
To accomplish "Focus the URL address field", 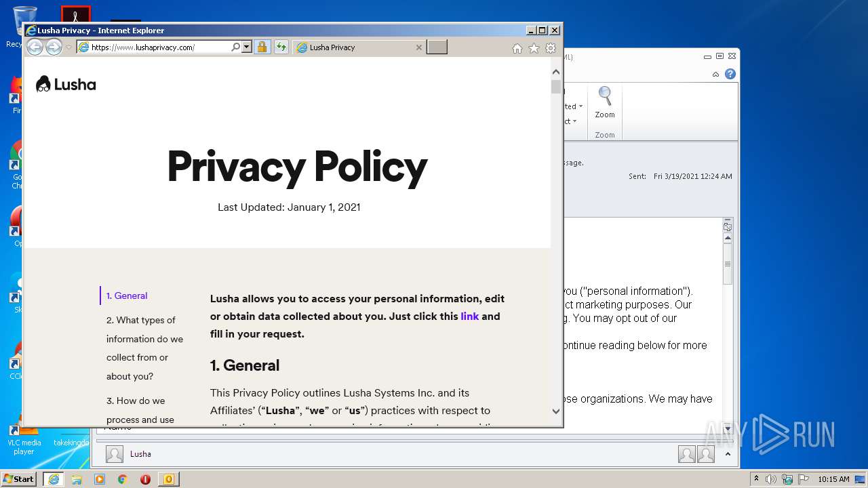I will (160, 47).
